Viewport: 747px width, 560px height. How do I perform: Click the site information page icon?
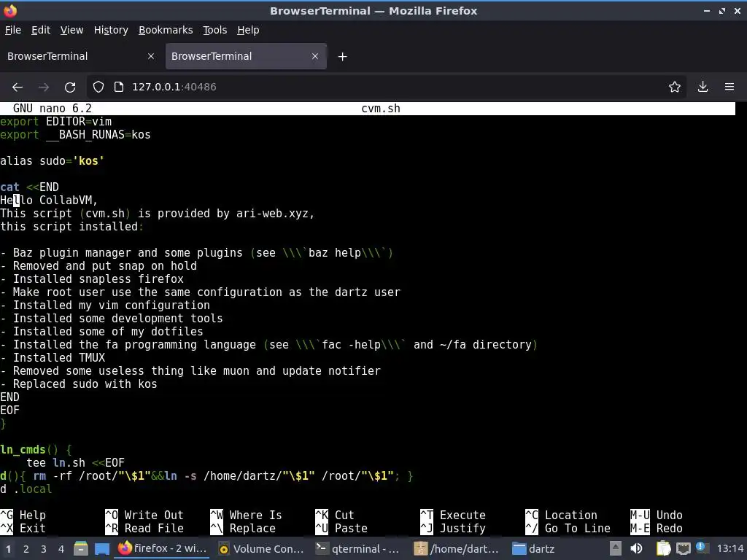point(119,87)
